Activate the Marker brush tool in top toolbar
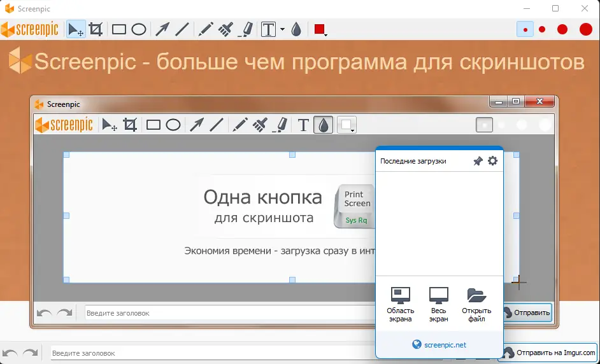 pos(225,29)
